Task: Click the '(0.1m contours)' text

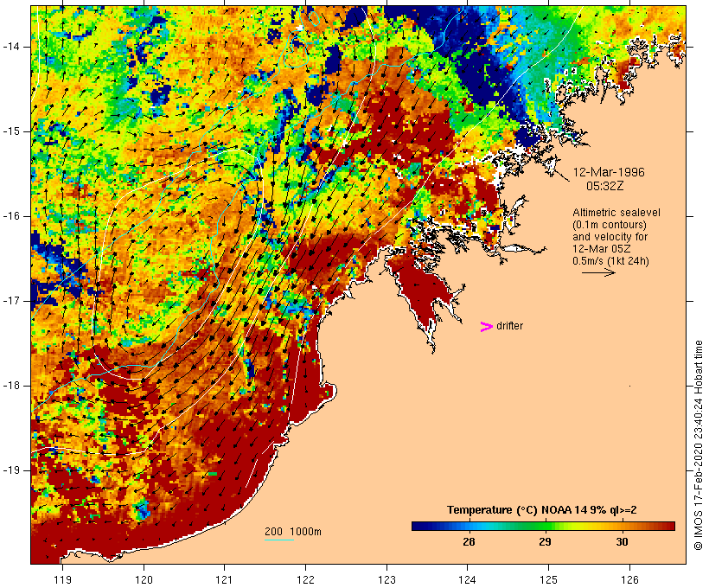Action: pyautogui.click(x=610, y=225)
